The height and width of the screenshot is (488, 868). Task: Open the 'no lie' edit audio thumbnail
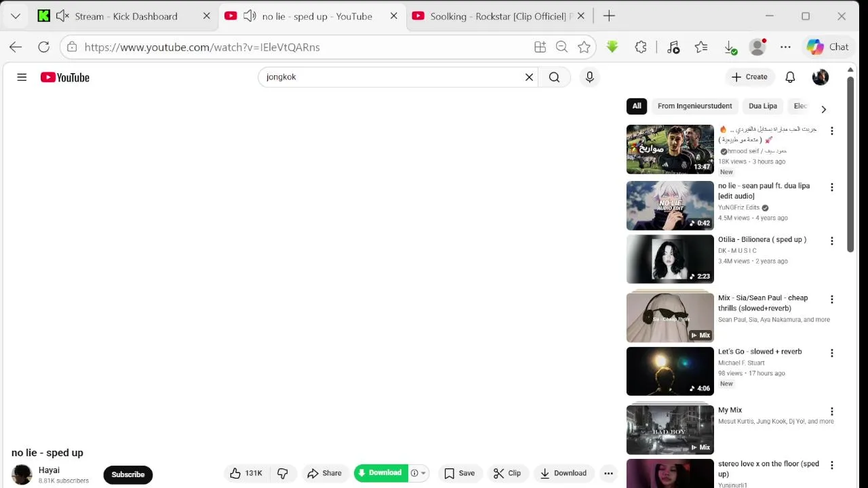[670, 205]
